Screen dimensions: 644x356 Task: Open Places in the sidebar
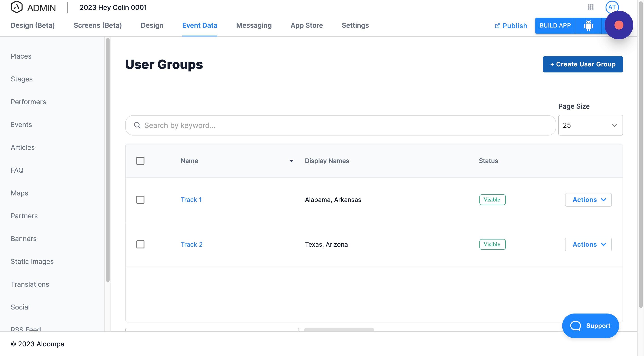(21, 56)
